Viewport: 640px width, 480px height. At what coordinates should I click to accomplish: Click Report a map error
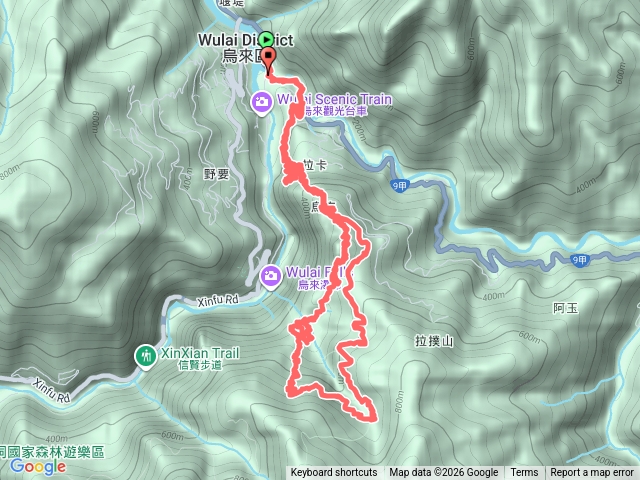tap(591, 473)
